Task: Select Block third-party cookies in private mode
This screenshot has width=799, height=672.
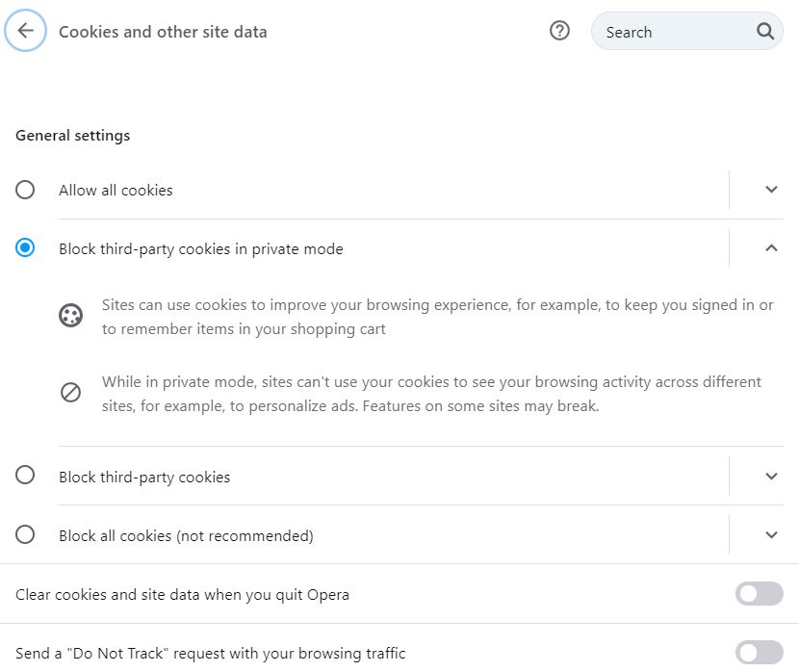Action: [25, 247]
